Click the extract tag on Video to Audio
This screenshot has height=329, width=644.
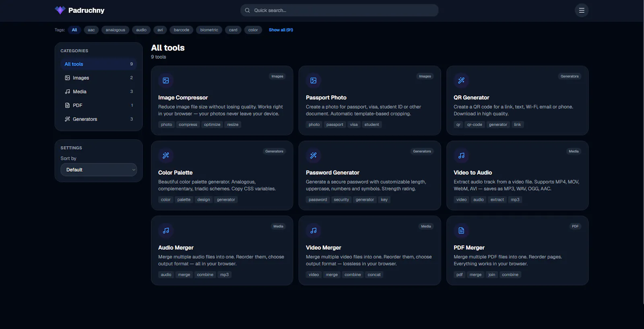(497, 200)
